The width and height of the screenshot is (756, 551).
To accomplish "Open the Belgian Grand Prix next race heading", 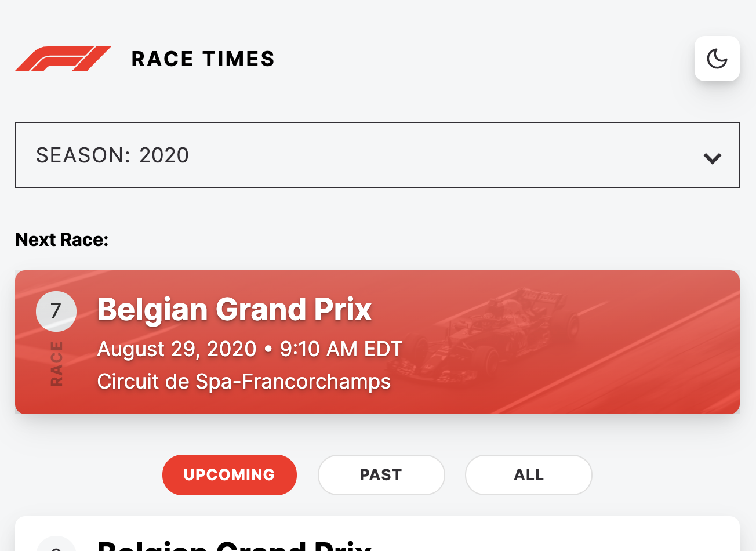I will coord(234,309).
